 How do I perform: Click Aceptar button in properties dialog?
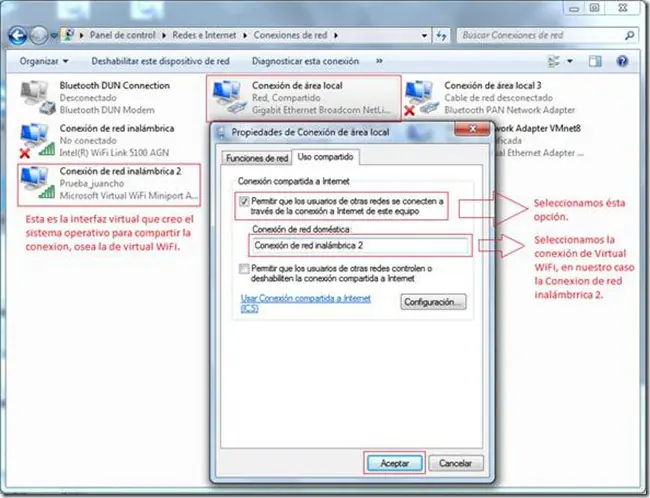click(395, 463)
